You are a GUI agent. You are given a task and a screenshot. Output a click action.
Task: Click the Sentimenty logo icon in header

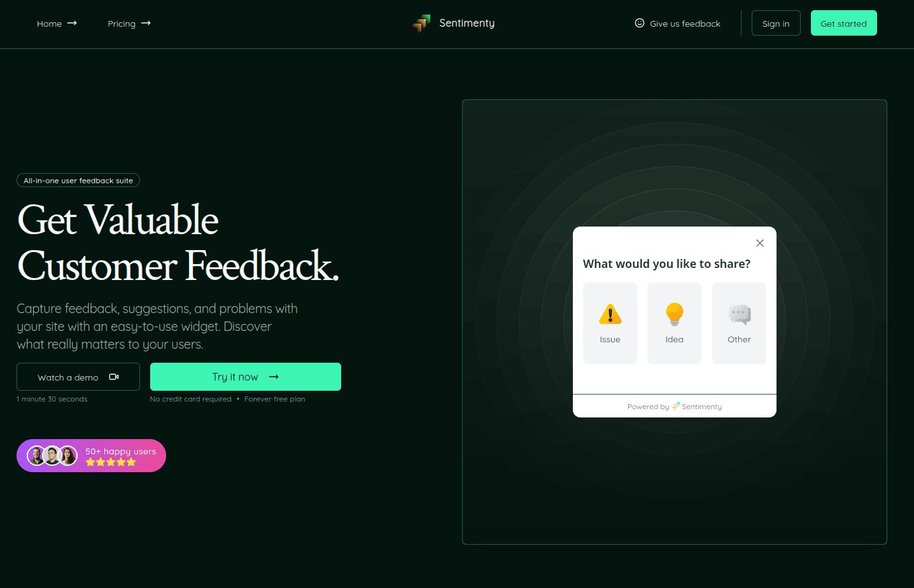[421, 24]
